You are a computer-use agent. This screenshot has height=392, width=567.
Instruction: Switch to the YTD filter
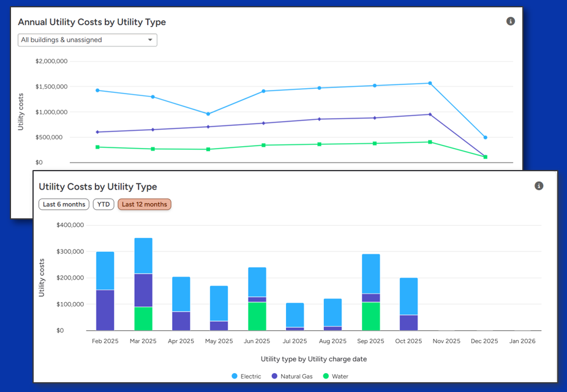[x=103, y=204]
